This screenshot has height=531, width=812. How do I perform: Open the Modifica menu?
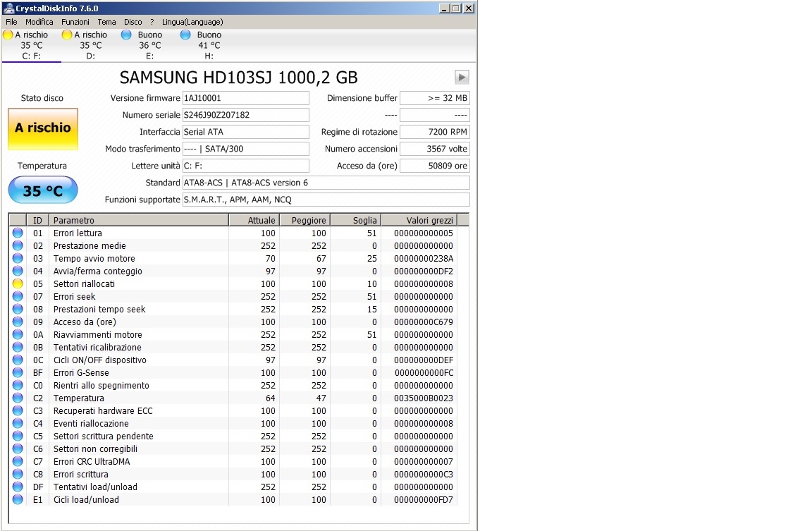(39, 22)
